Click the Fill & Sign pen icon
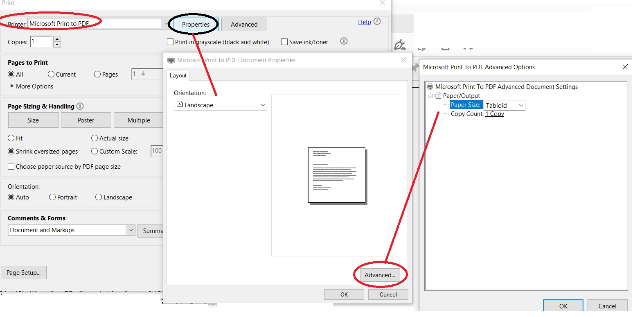The height and width of the screenshot is (317, 644). pyautogui.click(x=400, y=44)
